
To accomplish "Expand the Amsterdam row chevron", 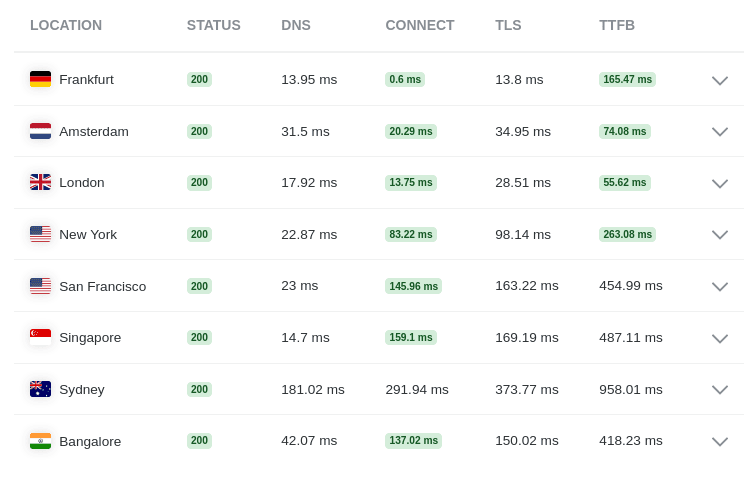I will pos(720,132).
